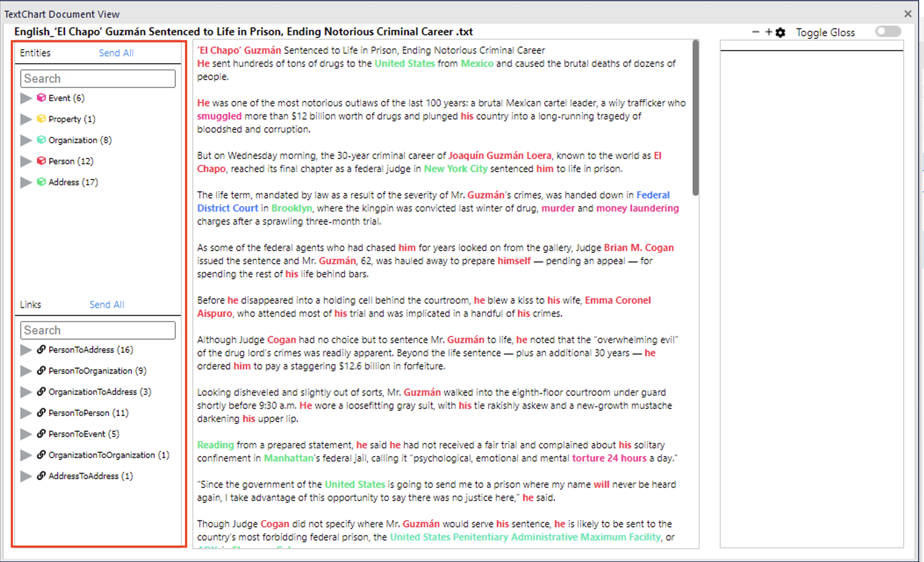Screen dimensions: 924x562
Task: Click the Person entity type icon
Action: pyautogui.click(x=40, y=161)
